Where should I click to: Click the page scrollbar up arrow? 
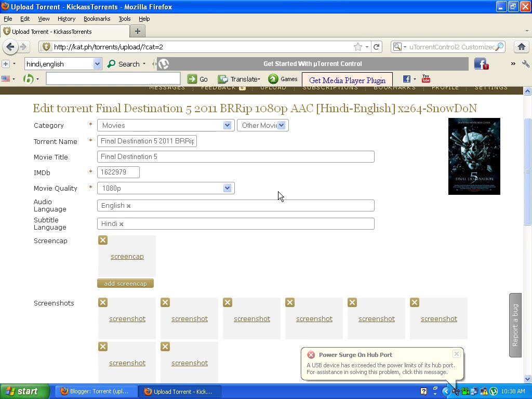(x=527, y=91)
